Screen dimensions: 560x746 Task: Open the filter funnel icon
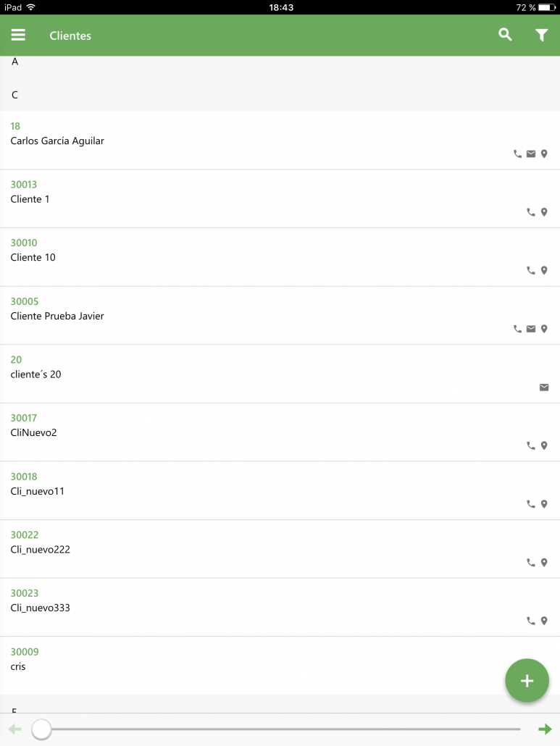[541, 35]
